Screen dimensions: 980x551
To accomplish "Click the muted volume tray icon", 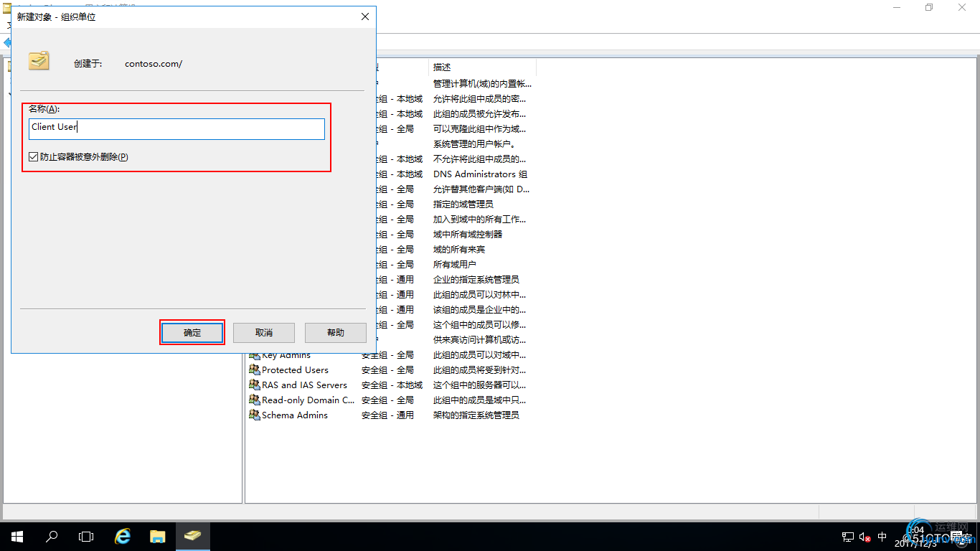I will [865, 537].
